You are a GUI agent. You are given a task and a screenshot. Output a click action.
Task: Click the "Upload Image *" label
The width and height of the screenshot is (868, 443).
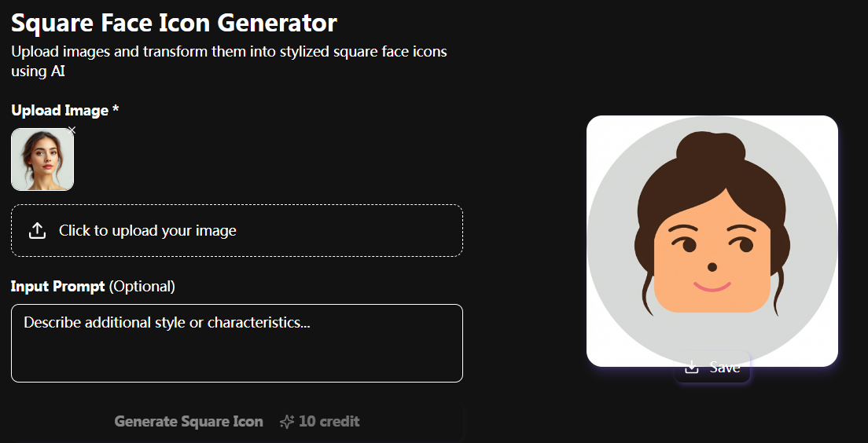[65, 111]
